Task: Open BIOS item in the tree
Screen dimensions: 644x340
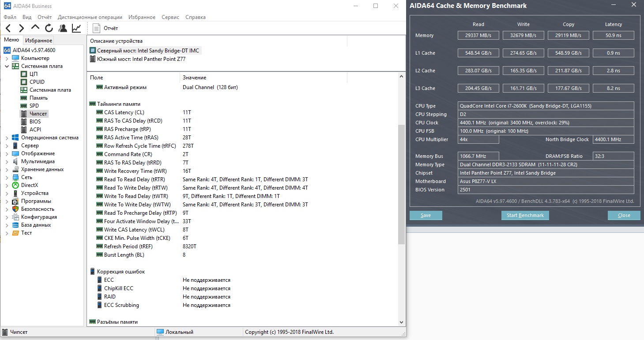Action: [35, 122]
